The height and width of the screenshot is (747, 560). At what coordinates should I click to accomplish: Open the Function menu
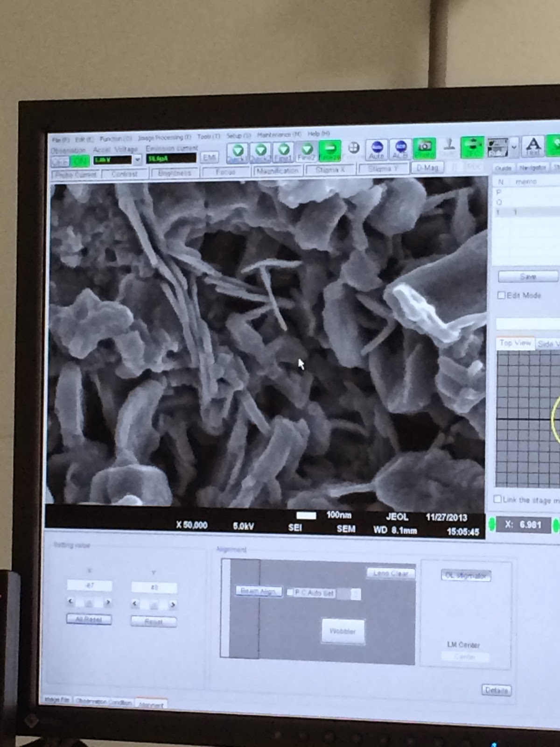116,139
